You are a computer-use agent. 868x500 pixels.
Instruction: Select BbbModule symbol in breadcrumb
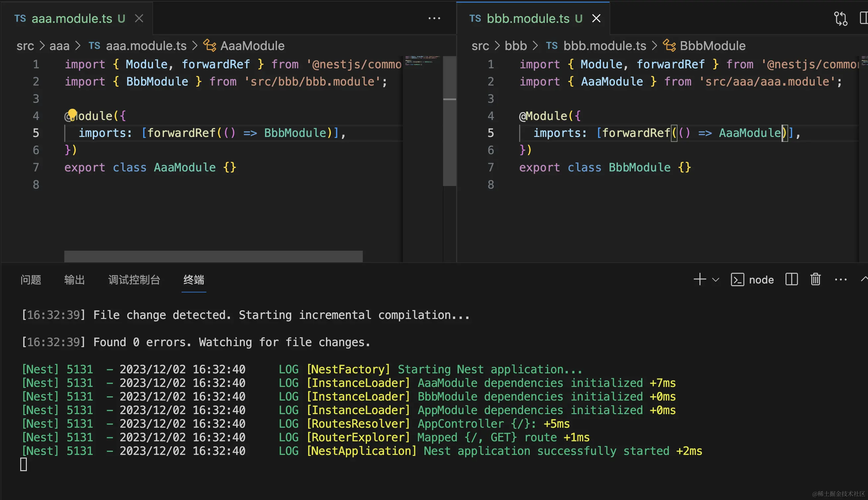(x=713, y=46)
